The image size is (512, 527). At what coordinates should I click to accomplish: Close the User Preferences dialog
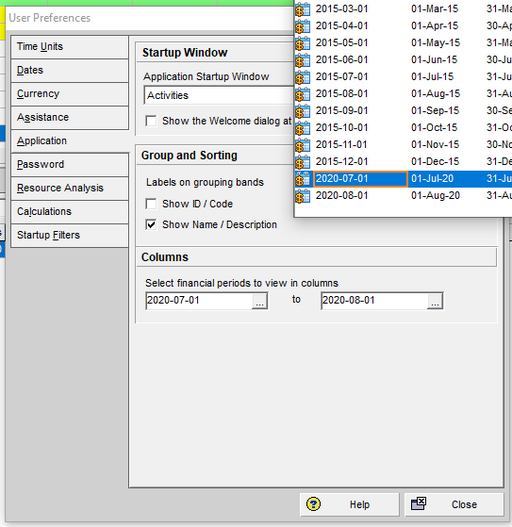tap(454, 504)
